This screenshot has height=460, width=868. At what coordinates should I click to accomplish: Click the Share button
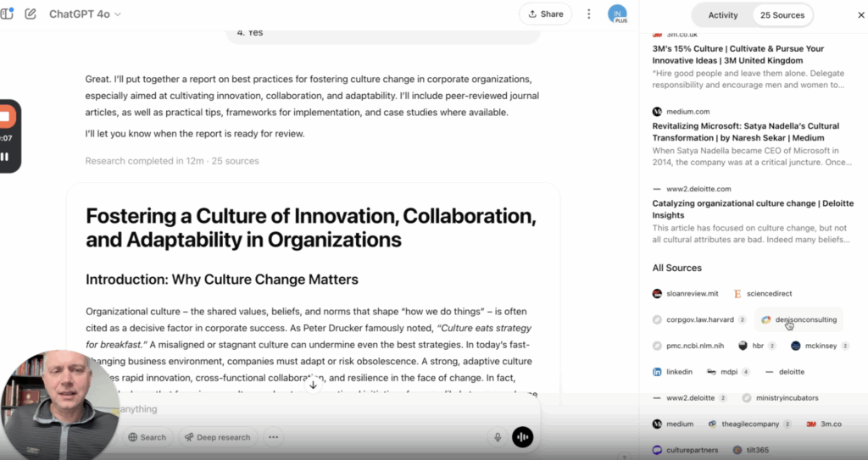point(546,14)
